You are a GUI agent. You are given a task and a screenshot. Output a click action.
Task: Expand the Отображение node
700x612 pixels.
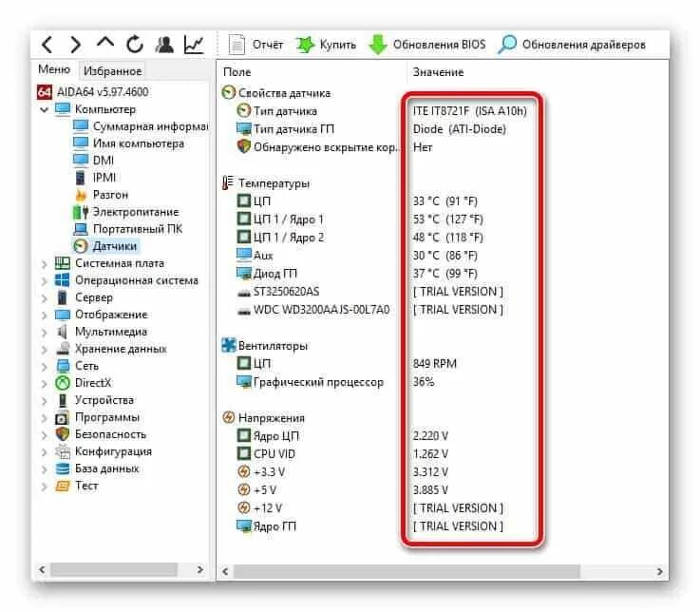click(x=44, y=315)
